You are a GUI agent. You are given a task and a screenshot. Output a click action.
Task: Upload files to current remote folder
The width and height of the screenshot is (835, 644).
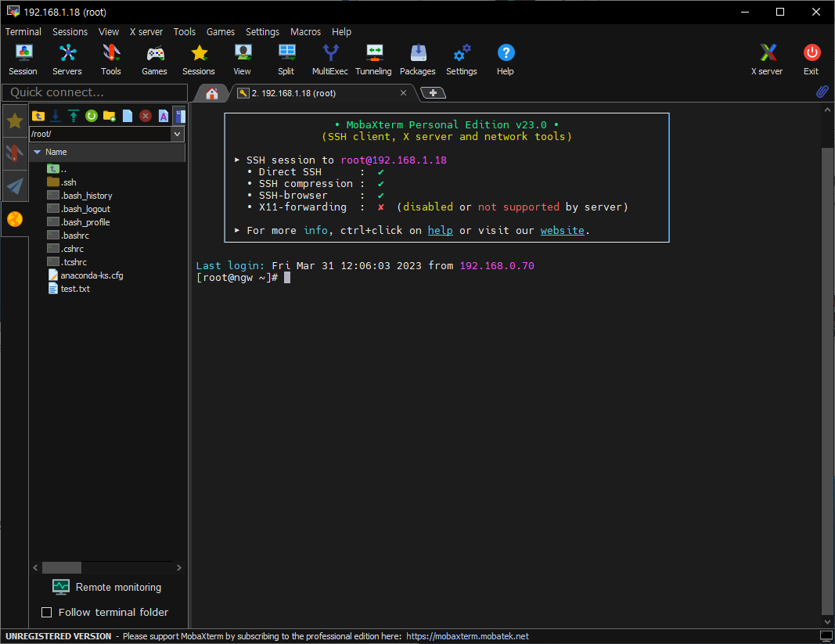[74, 116]
